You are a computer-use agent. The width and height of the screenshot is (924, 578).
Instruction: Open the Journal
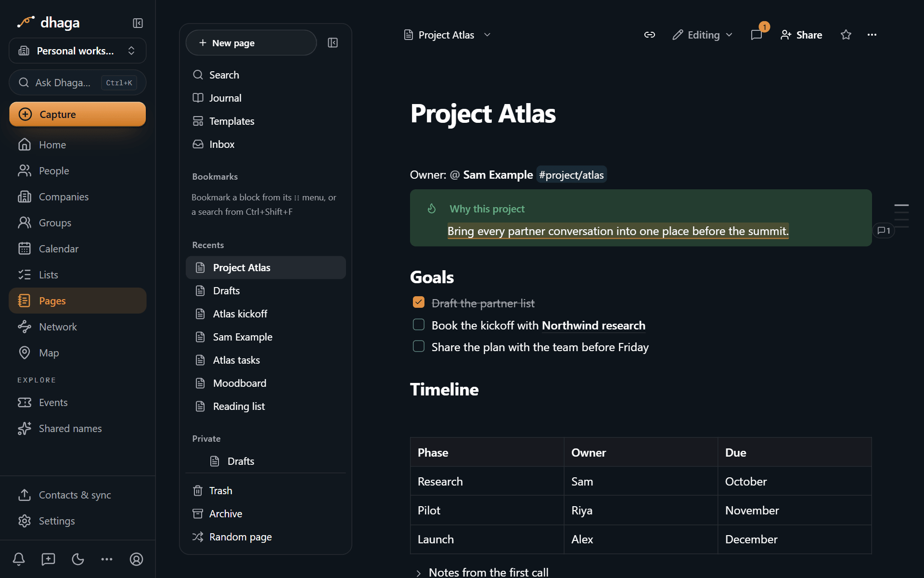click(x=266, y=98)
